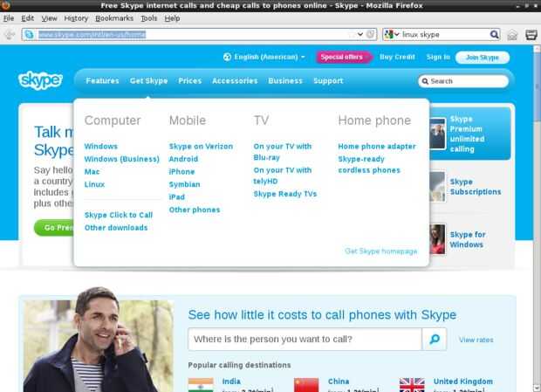The image size is (541, 392).
Task: Open the Edit menu
Action: (x=28, y=18)
